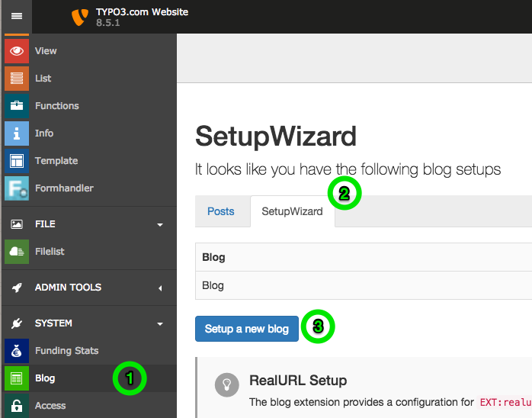This screenshot has height=418, width=532.
Task: Select the SetupWizard tab
Action: coord(293,211)
